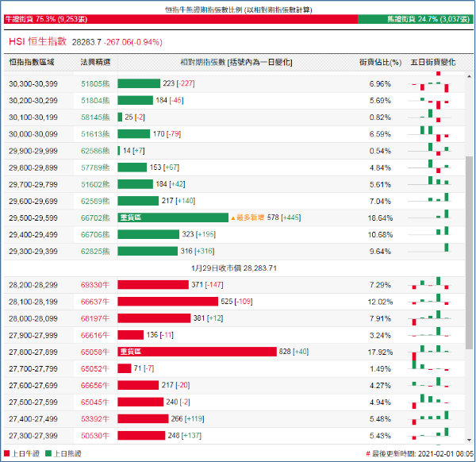The width and height of the screenshot is (476, 462).
Task: Click the range cell 30,300-30,399
Action: coord(33,84)
